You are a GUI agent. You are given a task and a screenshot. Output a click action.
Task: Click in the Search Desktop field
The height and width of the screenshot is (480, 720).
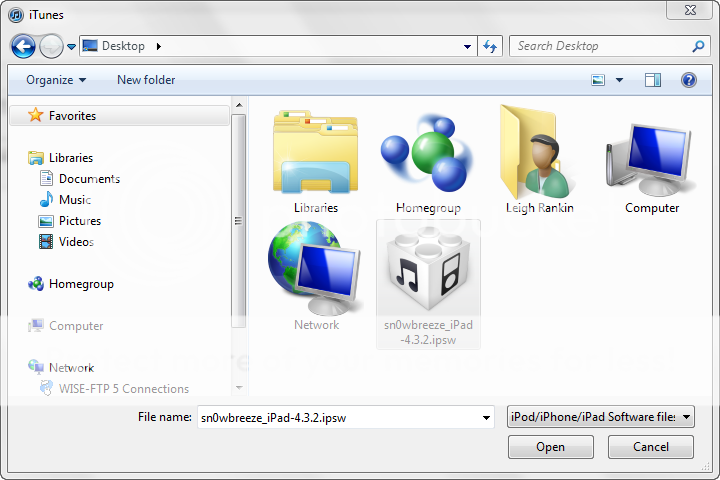coord(600,46)
